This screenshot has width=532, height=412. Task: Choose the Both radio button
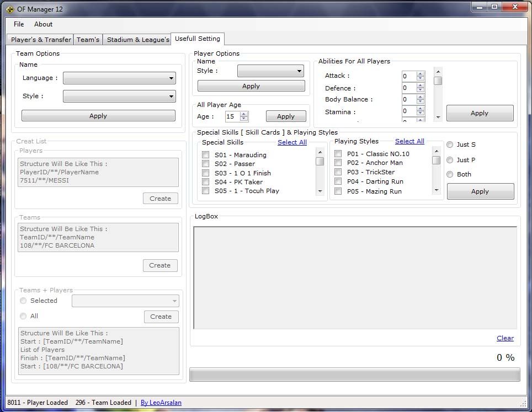pos(450,174)
